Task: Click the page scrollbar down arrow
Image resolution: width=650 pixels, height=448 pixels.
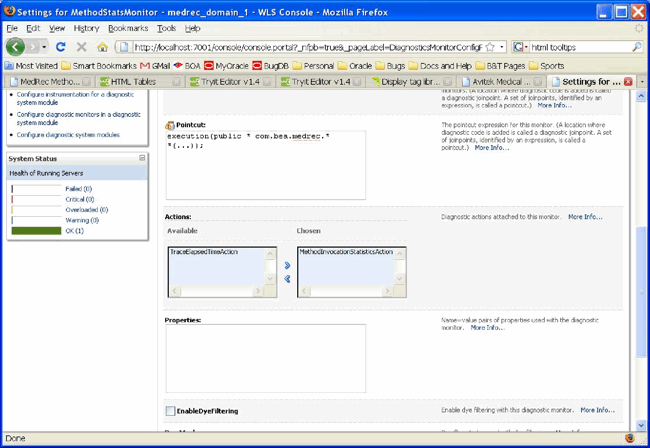Action: click(641, 425)
